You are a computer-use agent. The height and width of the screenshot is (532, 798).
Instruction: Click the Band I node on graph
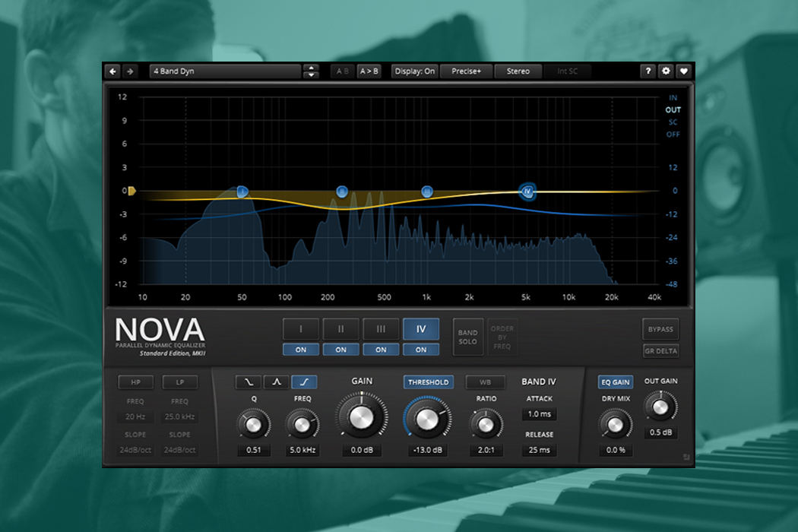tap(242, 192)
